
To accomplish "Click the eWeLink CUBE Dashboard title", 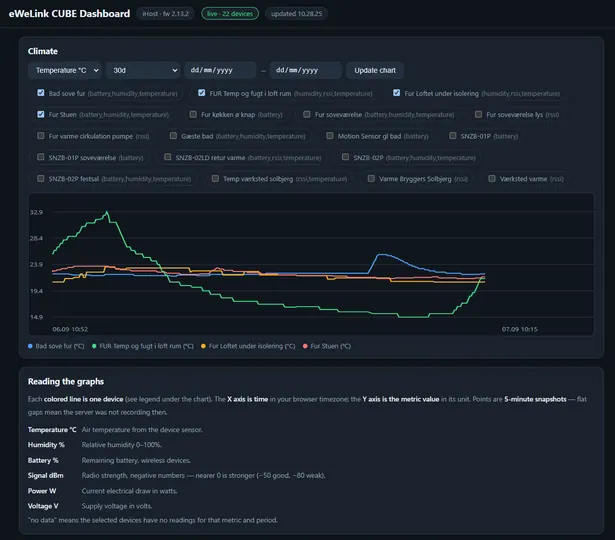I will [69, 14].
